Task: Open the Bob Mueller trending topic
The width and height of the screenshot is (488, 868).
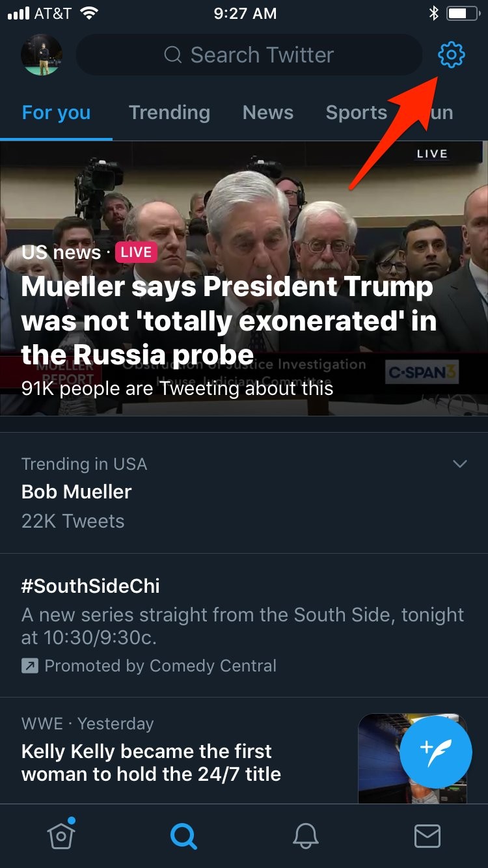Action: pyautogui.click(x=77, y=492)
